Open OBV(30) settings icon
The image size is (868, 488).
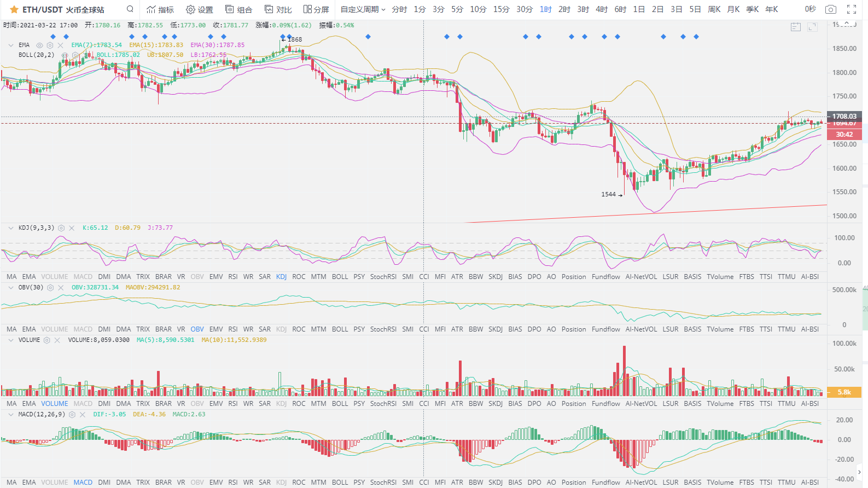50,288
